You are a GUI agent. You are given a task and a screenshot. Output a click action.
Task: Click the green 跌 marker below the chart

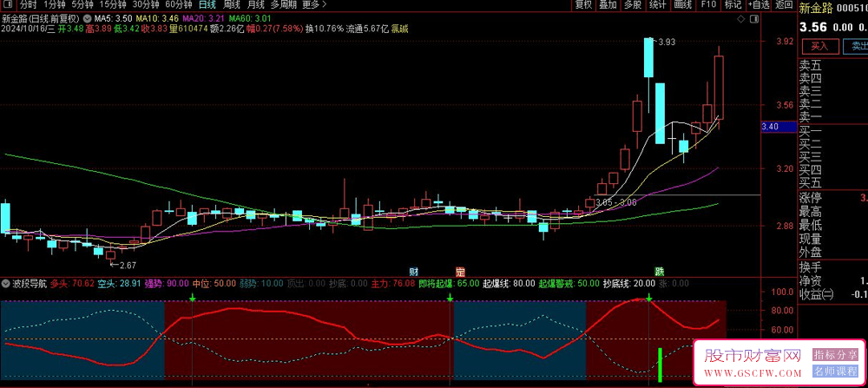[660, 272]
